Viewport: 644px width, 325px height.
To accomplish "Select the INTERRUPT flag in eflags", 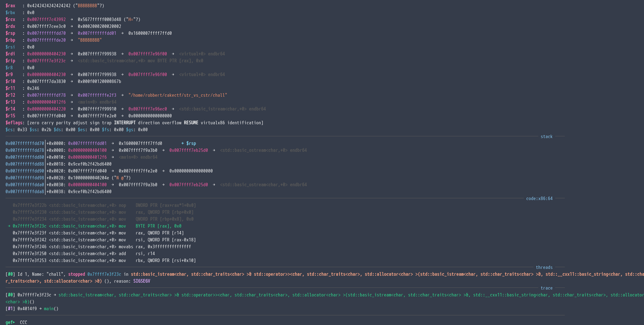I will pos(125,123).
